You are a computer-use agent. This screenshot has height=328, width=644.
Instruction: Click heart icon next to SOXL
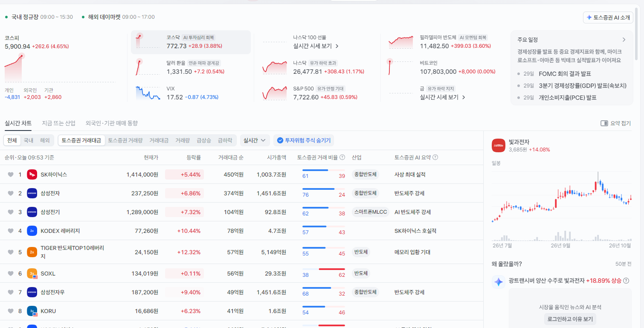pyautogui.click(x=11, y=273)
